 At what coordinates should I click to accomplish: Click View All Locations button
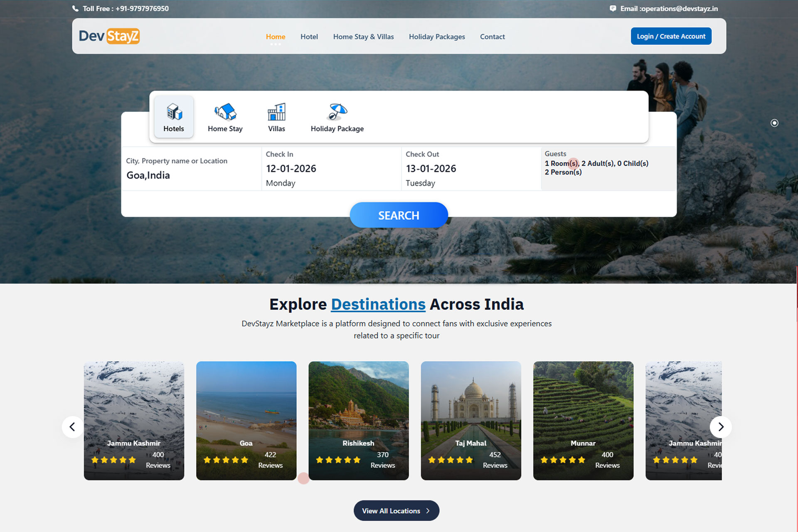click(396, 511)
